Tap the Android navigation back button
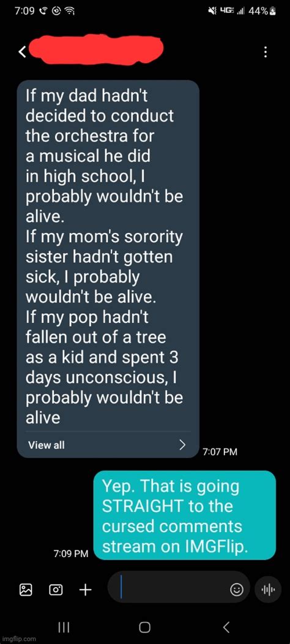The width and height of the screenshot is (290, 644). click(x=226, y=627)
